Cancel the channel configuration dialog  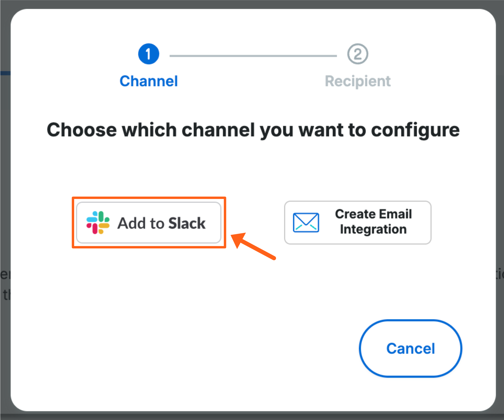click(410, 348)
